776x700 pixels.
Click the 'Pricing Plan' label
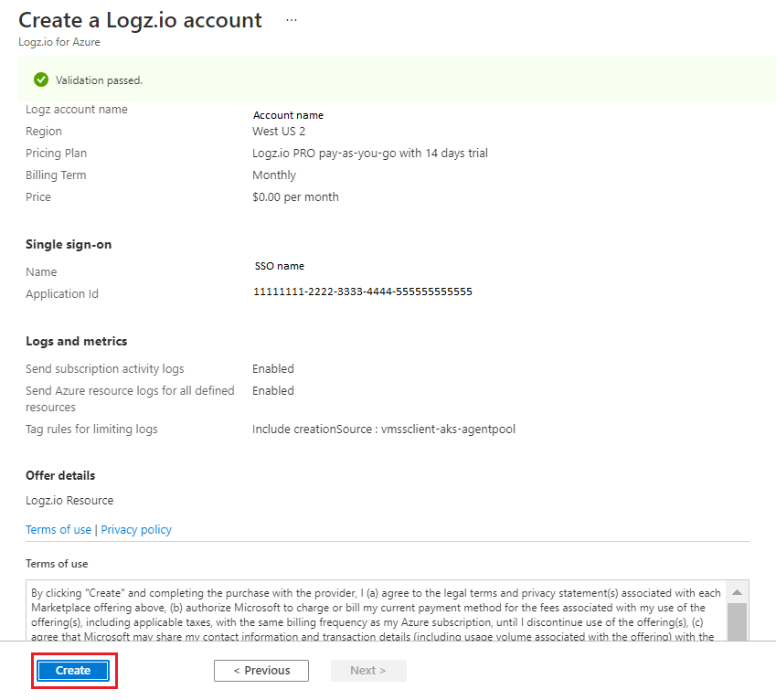(x=56, y=154)
